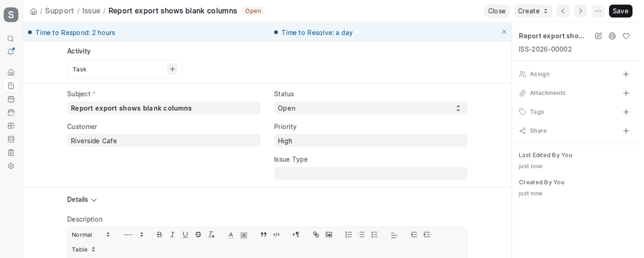Click Time to Respond: 2 hours
644x258 pixels.
[75, 32]
